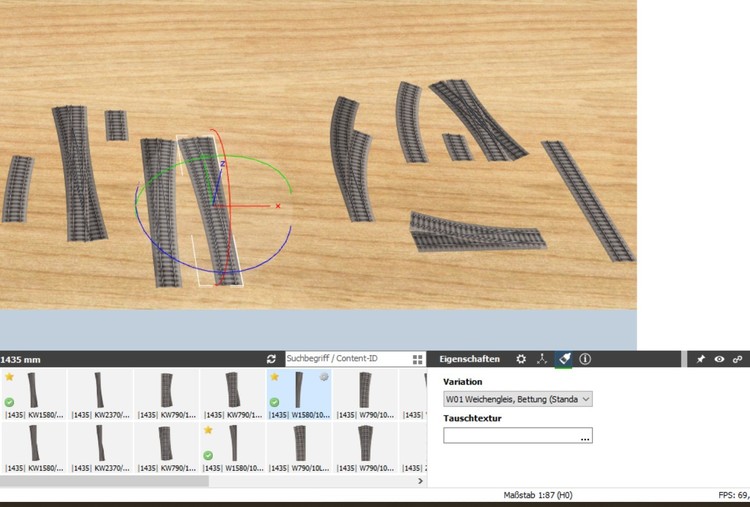Select the short curved track at far left edge
Viewport: 750px width, 507px height.
point(17,189)
